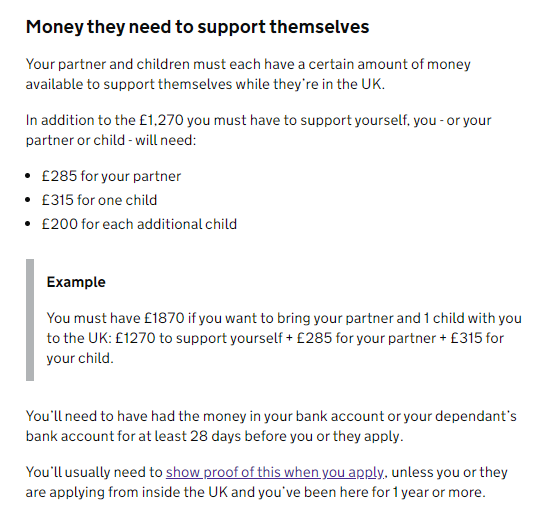The image size is (535, 519).
Task: Click the grey vertical bar beside the example
Action: (30, 320)
